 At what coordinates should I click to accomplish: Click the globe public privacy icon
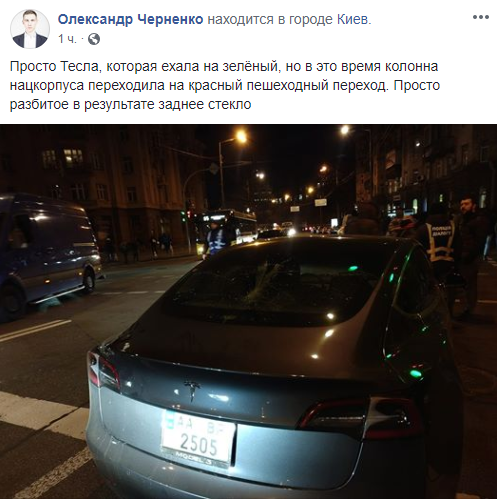[94, 39]
